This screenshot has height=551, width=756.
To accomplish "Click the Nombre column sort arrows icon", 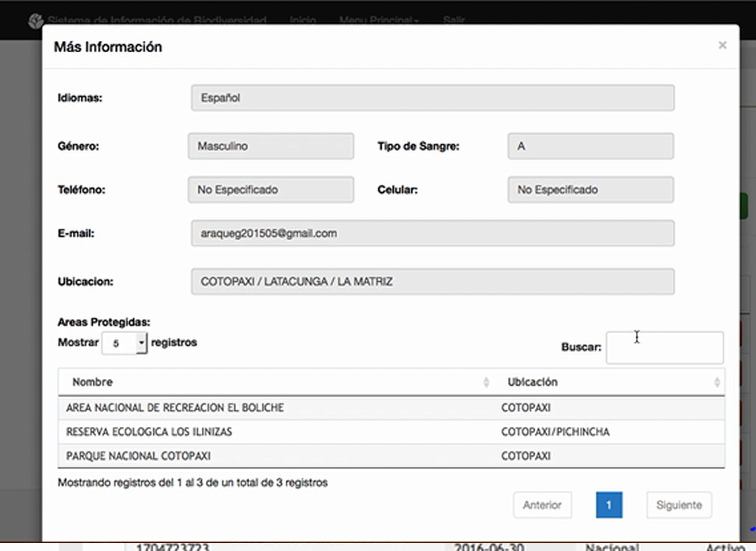I will click(x=486, y=382).
